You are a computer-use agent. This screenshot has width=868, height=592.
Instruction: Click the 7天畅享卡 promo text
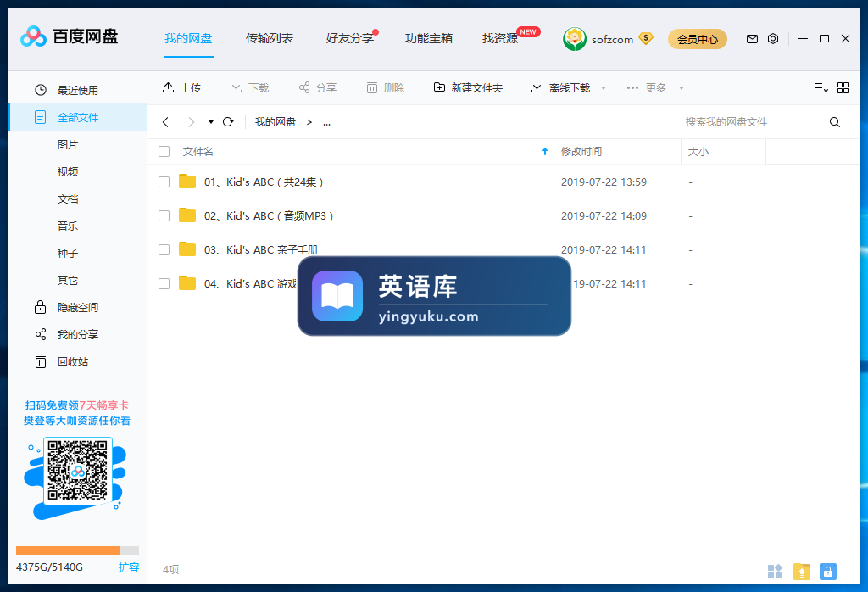(x=104, y=405)
